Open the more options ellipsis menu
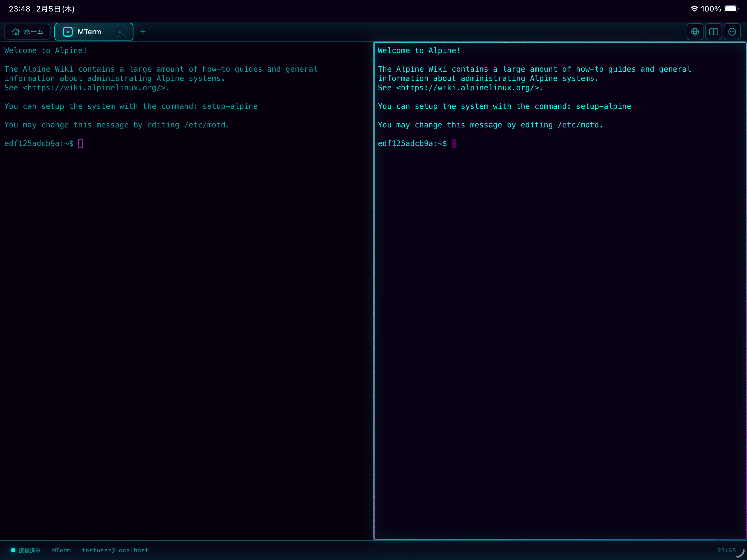 click(732, 32)
